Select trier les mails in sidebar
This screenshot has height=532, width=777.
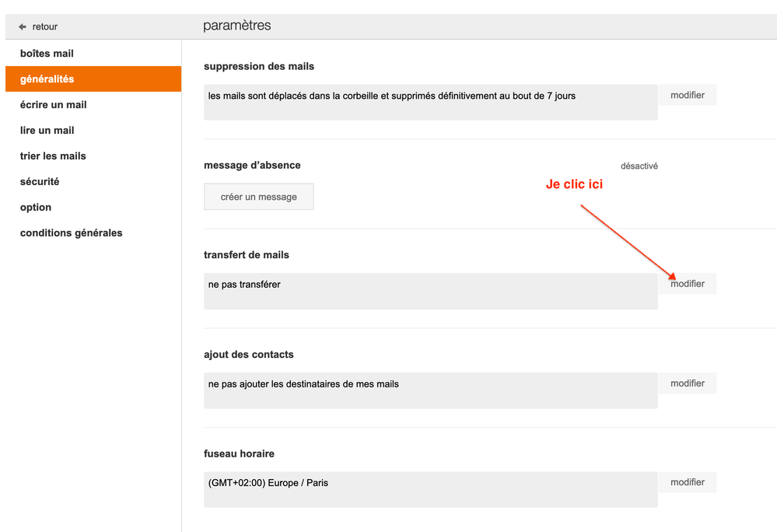pyautogui.click(x=53, y=156)
